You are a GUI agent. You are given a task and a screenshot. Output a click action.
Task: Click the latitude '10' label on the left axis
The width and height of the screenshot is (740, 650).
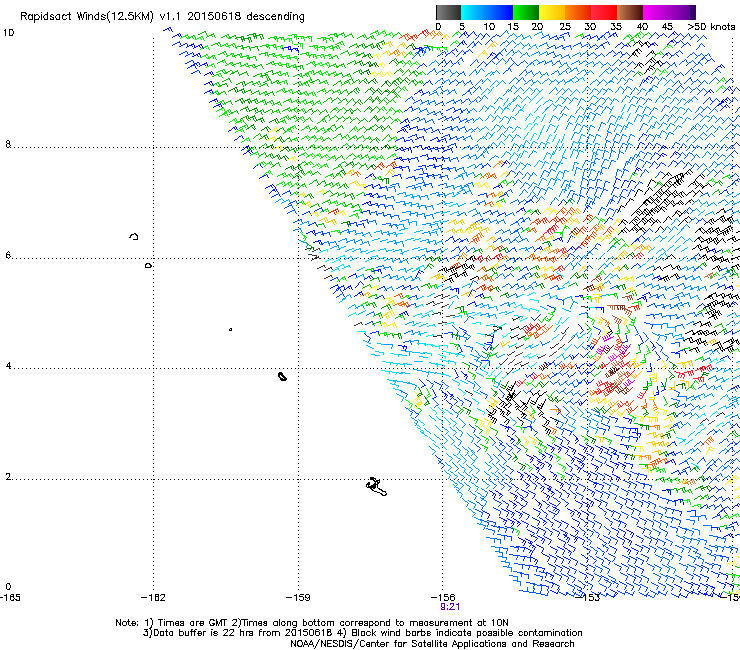(x=8, y=33)
